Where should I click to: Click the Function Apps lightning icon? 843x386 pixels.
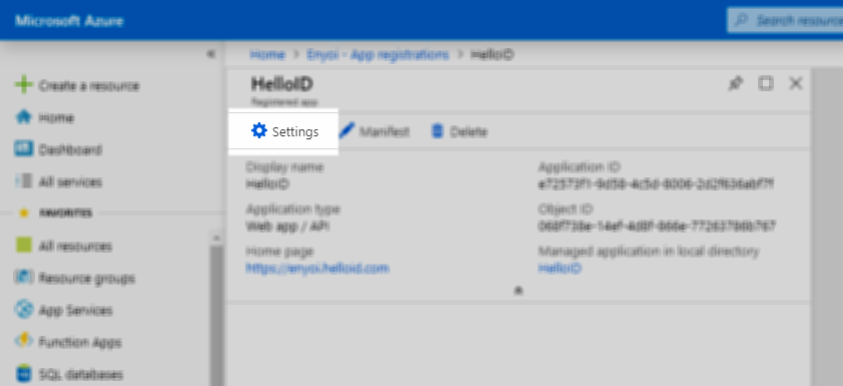[x=24, y=341]
